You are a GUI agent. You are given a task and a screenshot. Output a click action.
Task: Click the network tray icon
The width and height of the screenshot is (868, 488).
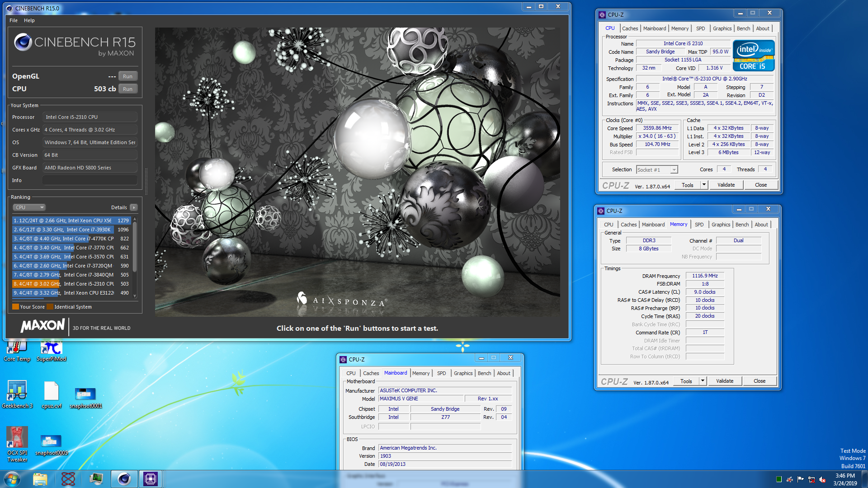pyautogui.click(x=811, y=479)
